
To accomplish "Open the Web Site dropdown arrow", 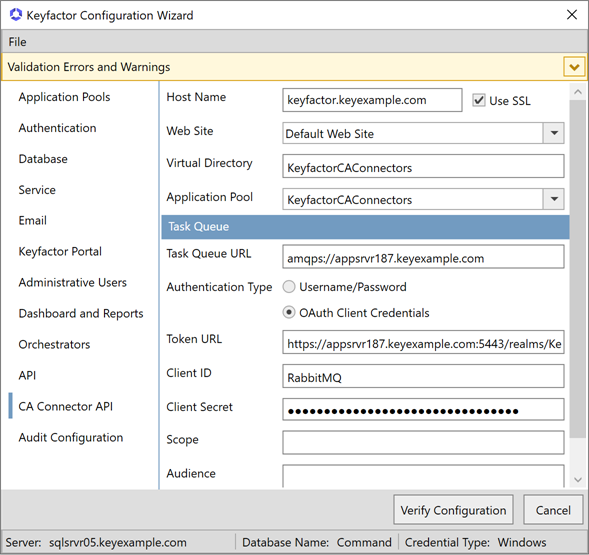I will pos(554,133).
